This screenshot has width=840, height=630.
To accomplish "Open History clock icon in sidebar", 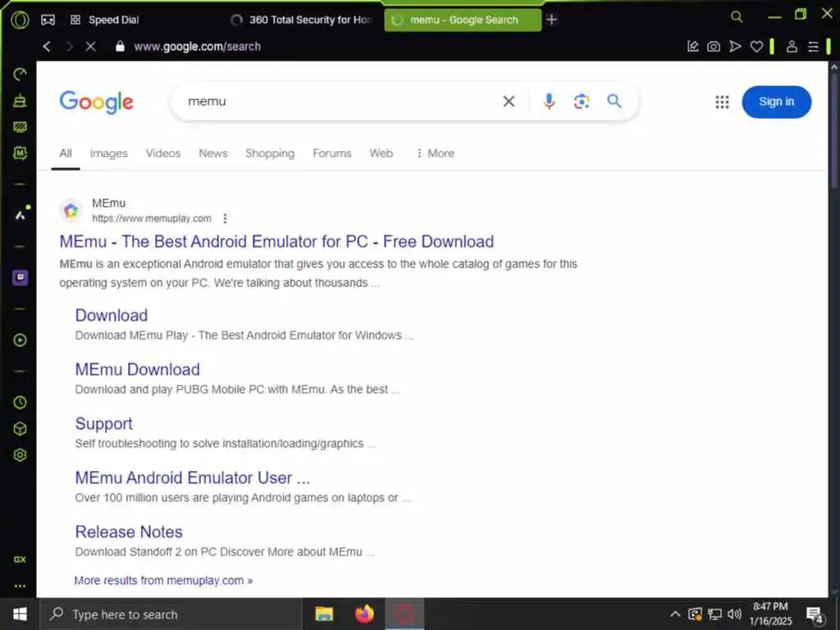I will pyautogui.click(x=20, y=402).
